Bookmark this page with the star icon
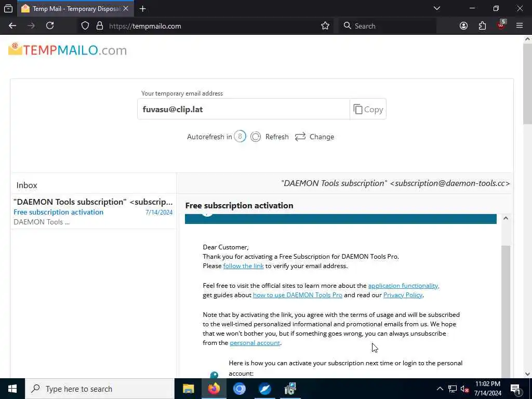 coord(325,26)
